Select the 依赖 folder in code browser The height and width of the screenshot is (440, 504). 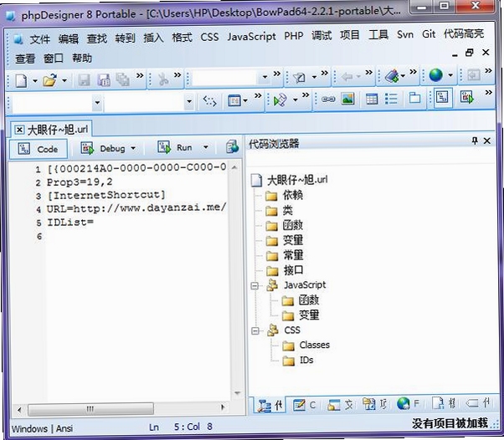pos(292,195)
